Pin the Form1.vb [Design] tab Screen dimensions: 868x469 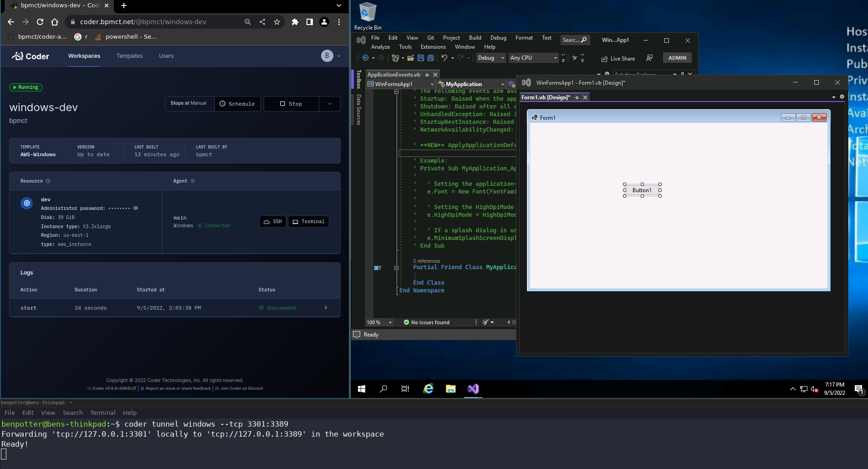[x=577, y=97]
